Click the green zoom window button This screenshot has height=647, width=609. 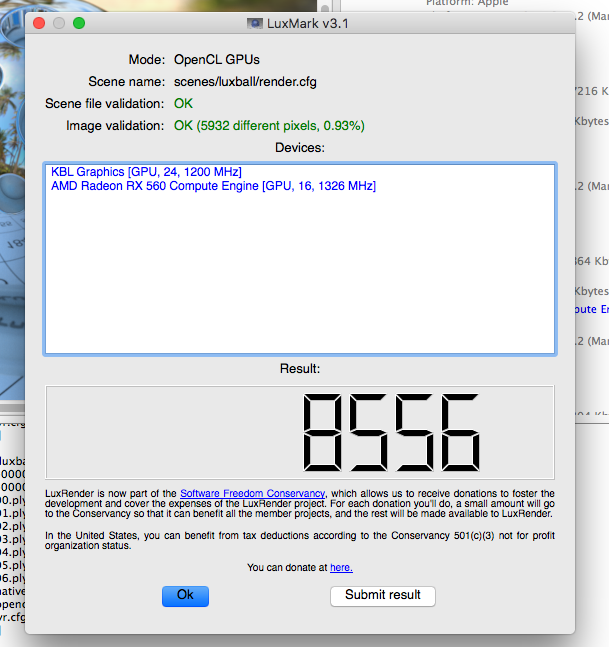[79, 23]
